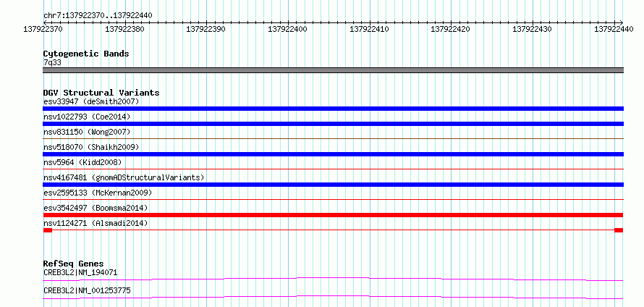Click the magenta line for CREB3L2|NM_194071

pyautogui.click(x=333, y=279)
